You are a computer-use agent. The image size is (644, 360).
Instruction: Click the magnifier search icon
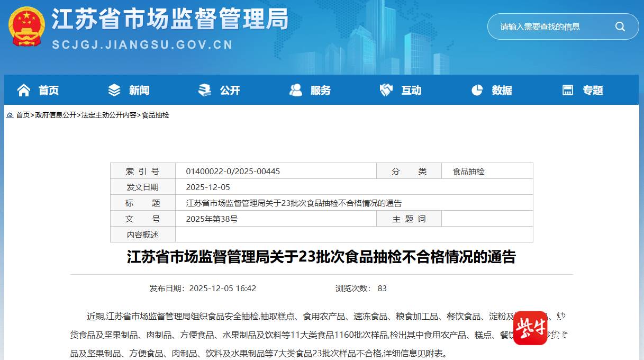pyautogui.click(x=620, y=26)
